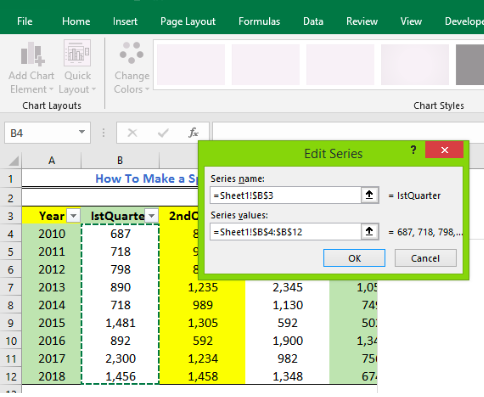Open the Insert Function fx dialog
Viewport: 484px width, 397px height.
[x=193, y=133]
